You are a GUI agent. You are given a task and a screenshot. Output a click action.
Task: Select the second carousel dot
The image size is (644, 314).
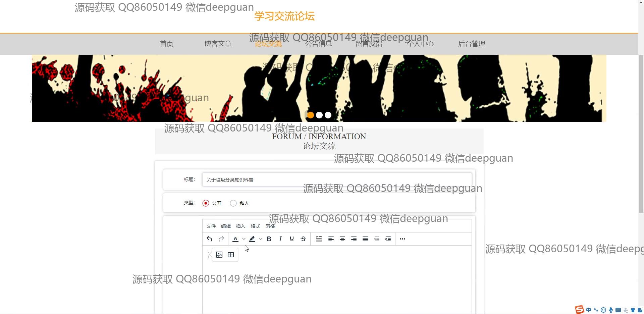point(319,115)
